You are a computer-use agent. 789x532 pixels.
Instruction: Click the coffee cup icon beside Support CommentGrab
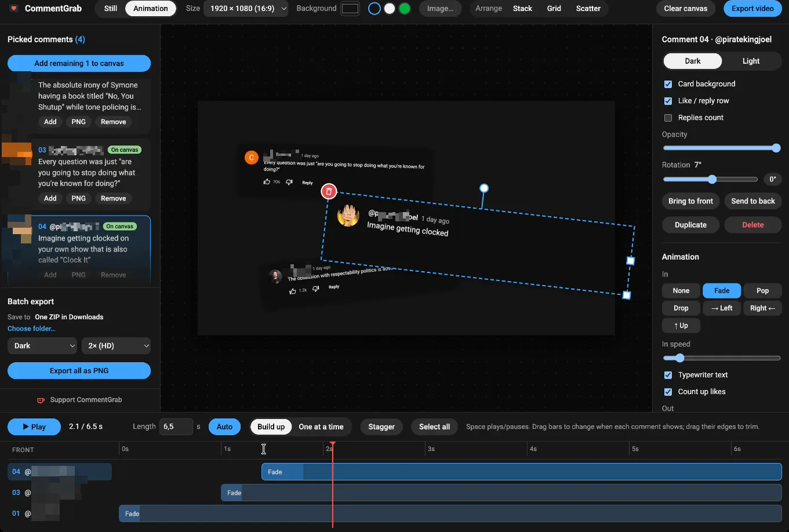[41, 400]
